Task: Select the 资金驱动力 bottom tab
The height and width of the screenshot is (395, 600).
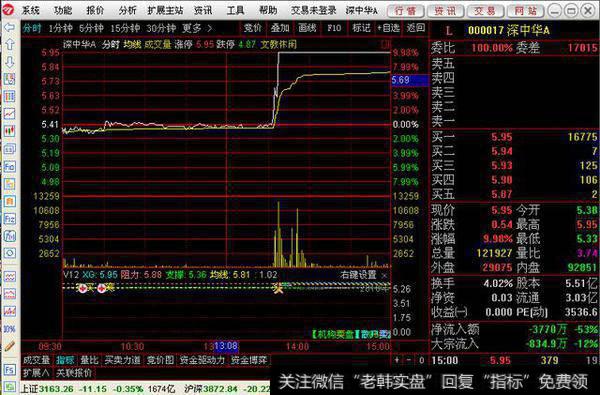Action: point(202,360)
